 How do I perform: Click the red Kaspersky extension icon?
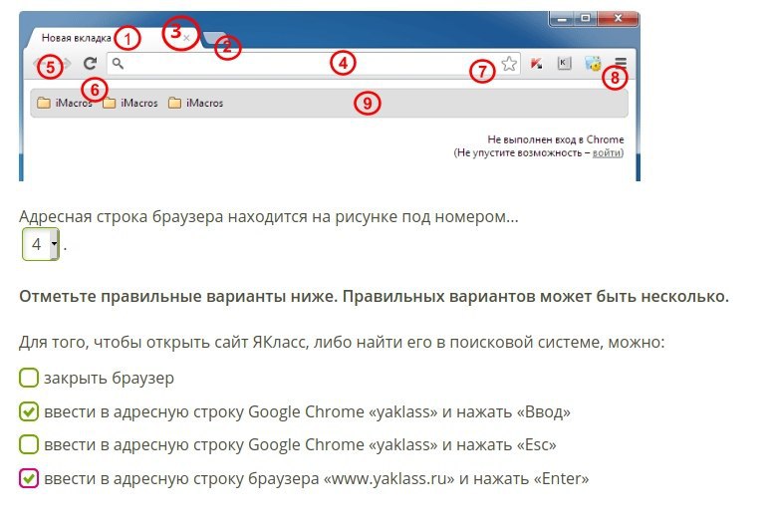coord(536,63)
